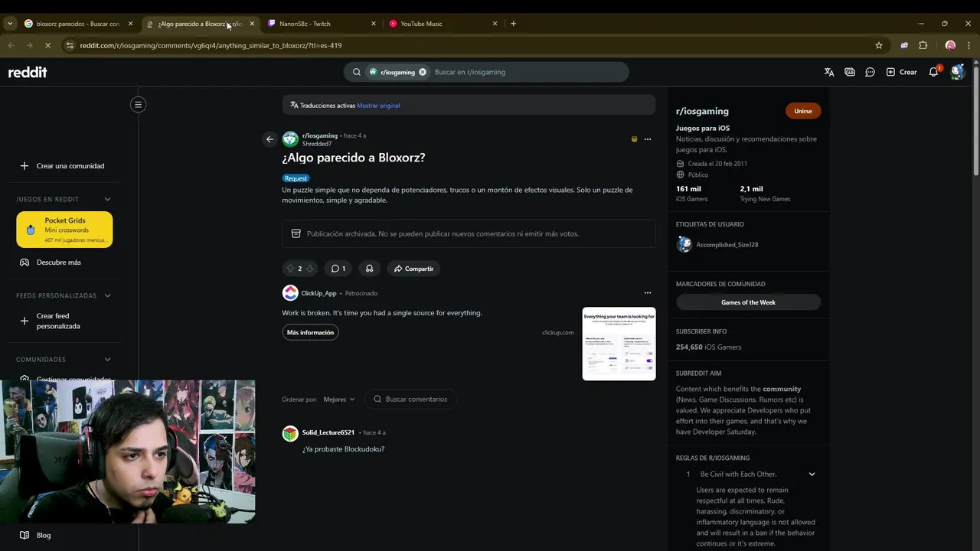980x551 pixels.
Task: Open the post's three-dot options menu
Action: click(648, 139)
